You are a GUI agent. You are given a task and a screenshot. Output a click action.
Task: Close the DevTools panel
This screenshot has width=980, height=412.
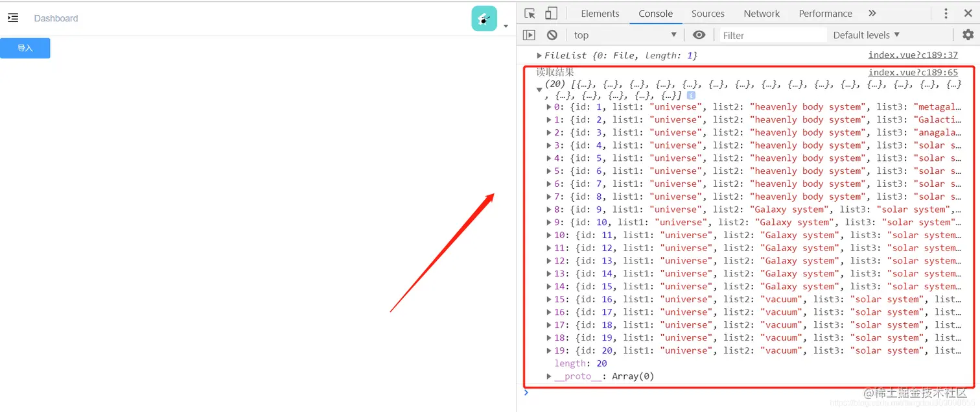click(968, 14)
